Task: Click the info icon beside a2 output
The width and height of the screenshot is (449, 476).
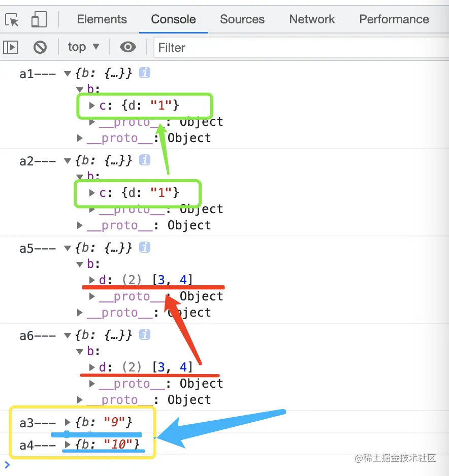Action: [x=145, y=161]
